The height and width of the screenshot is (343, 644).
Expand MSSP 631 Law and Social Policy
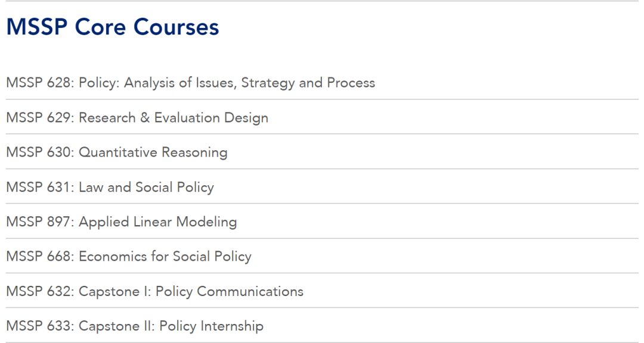110,188
